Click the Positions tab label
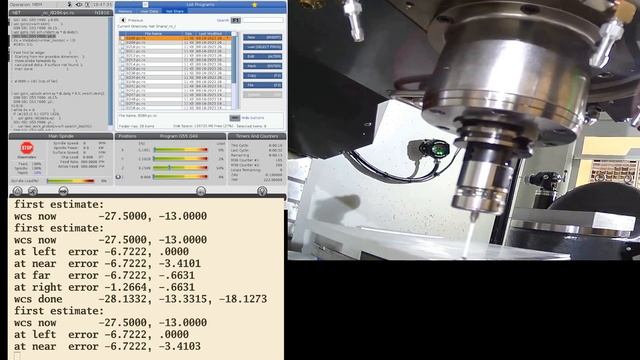Image resolution: width=640 pixels, height=360 pixels. 127,136
